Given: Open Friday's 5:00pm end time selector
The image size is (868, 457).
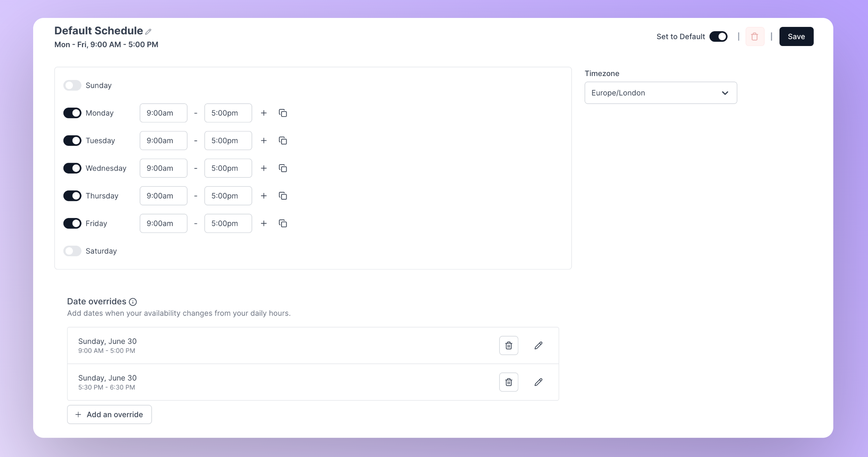Looking at the screenshot, I should (x=228, y=223).
